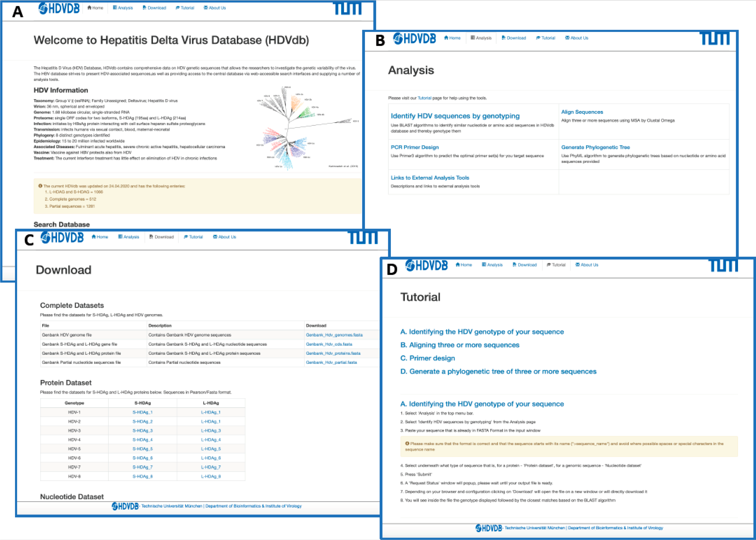Download the S-HDAg_3 protein dataset
This screenshot has width=756, height=540.
pos(143,431)
